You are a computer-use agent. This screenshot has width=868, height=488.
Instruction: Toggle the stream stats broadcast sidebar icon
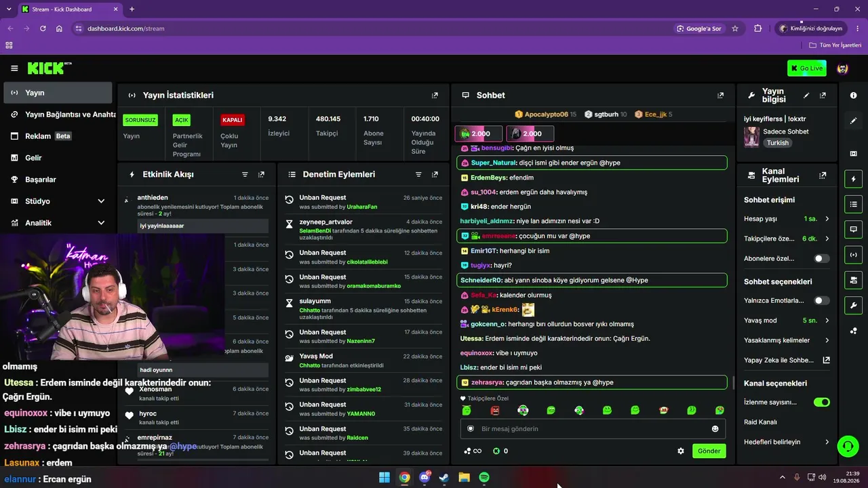pos(853,255)
